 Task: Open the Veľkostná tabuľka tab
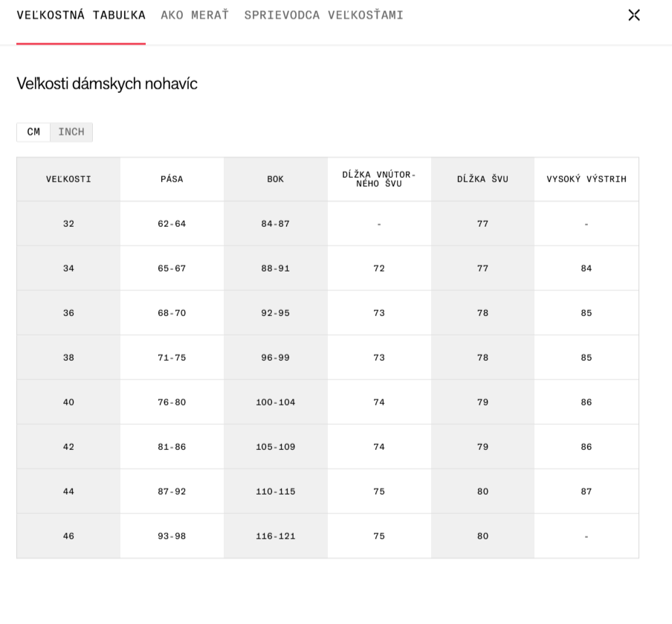(x=81, y=16)
